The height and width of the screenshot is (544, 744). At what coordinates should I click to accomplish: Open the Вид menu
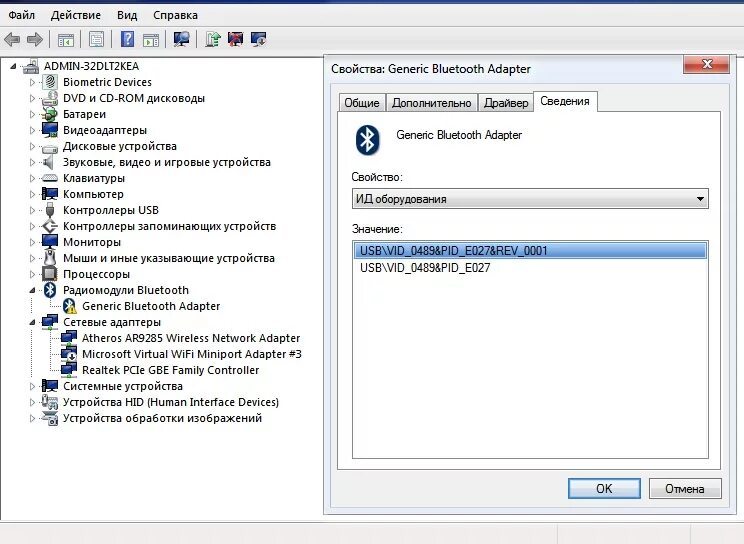click(x=127, y=15)
